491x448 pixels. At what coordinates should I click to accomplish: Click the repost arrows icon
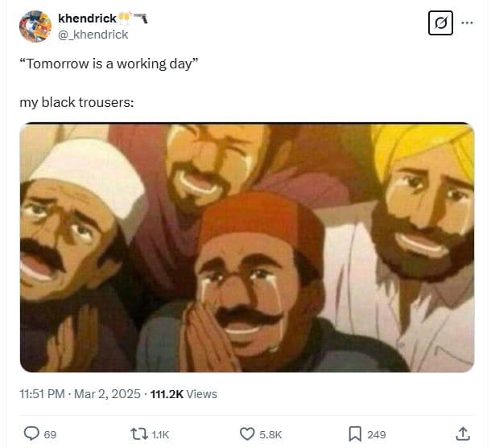[139, 434]
